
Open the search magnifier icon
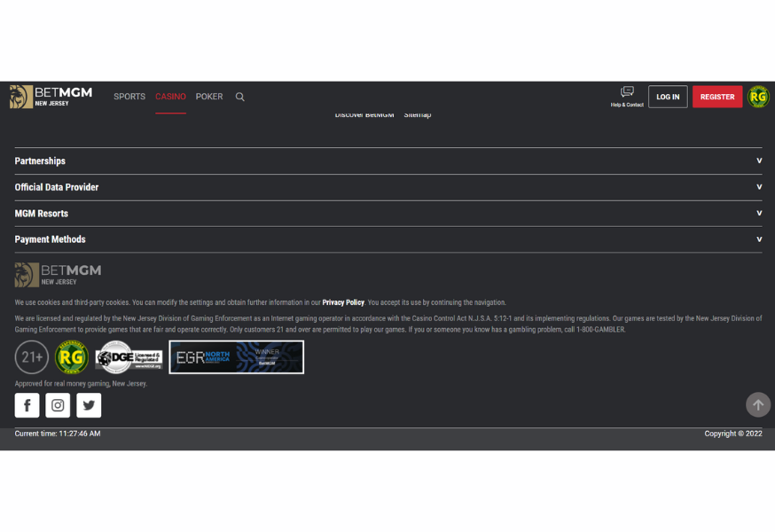coord(239,97)
